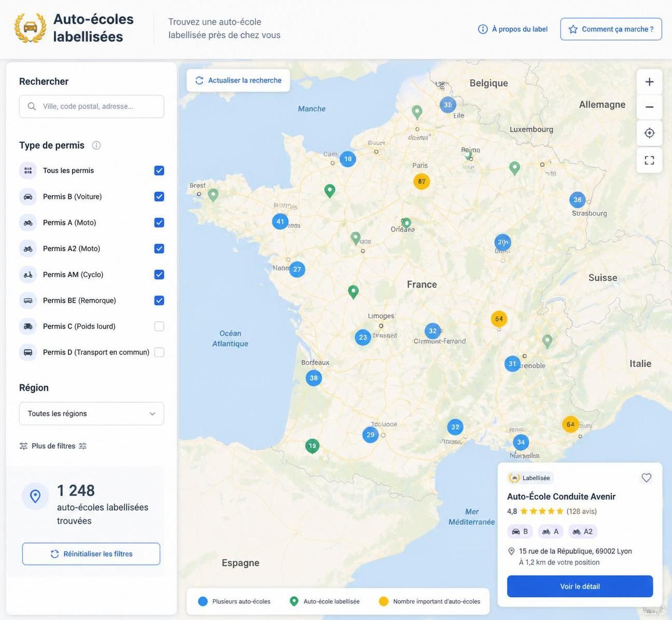672x620 pixels.
Task: Click the green pin in Normandy
Action: [330, 191]
